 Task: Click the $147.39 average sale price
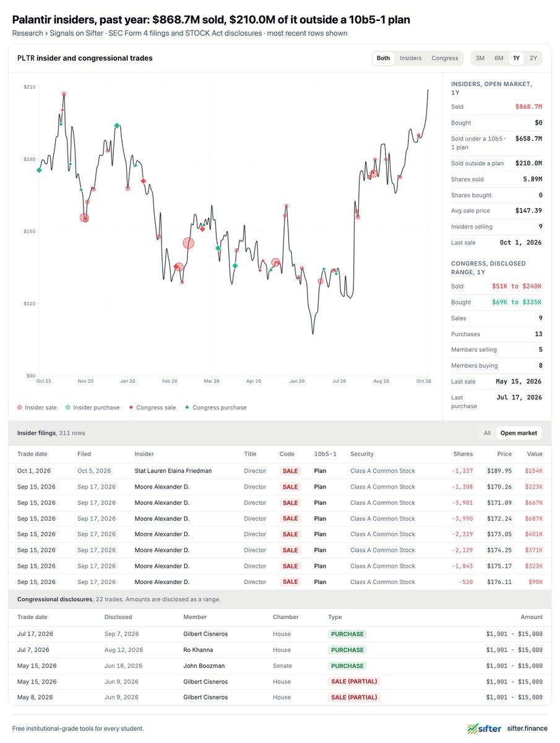[x=528, y=211]
